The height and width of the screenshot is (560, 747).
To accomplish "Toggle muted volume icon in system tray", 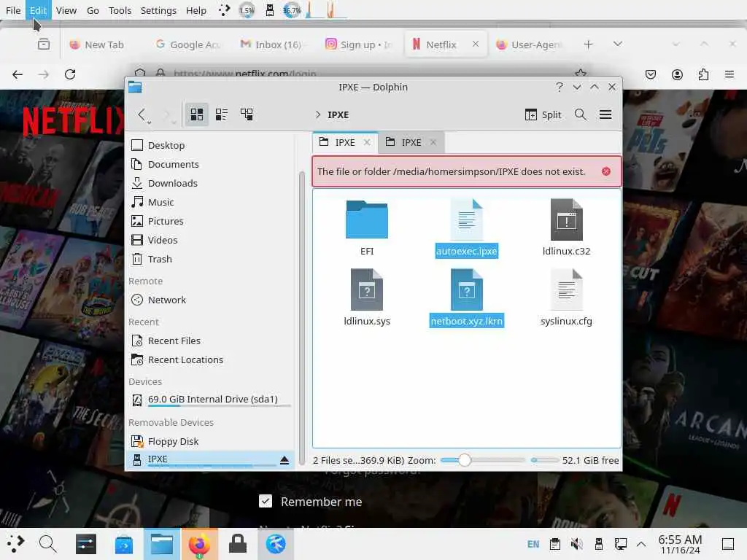I will pyautogui.click(x=576, y=544).
